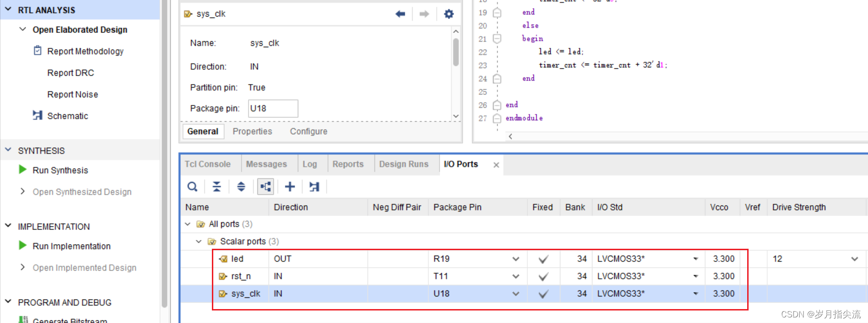Toggle the Fixed checkmark for rst_n

(543, 277)
